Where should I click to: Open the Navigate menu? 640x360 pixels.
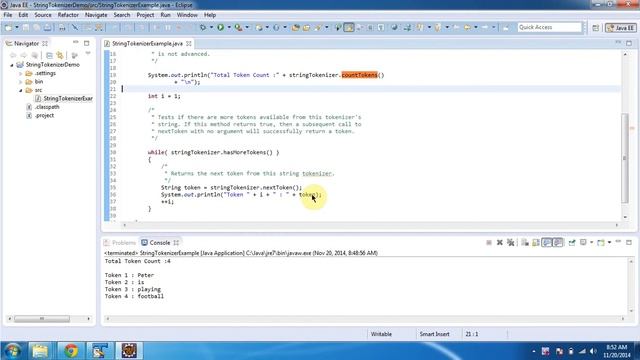click(96, 15)
